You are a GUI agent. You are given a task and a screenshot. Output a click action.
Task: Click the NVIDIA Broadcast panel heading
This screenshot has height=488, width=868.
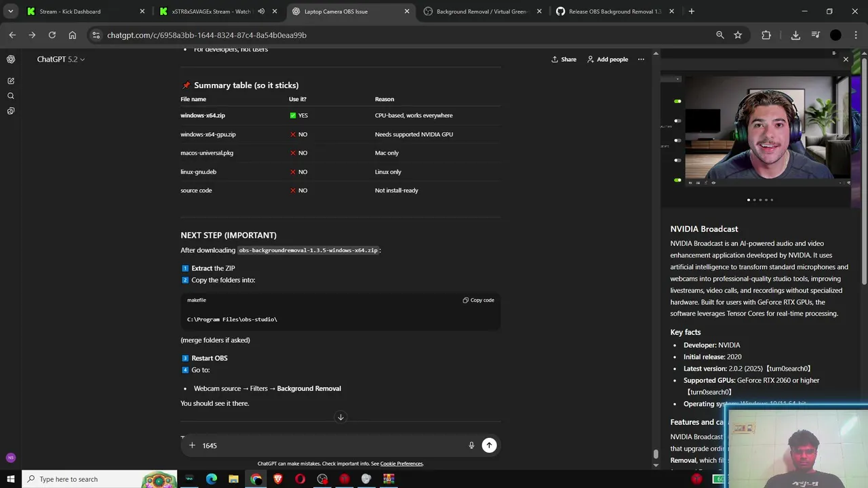(x=704, y=229)
